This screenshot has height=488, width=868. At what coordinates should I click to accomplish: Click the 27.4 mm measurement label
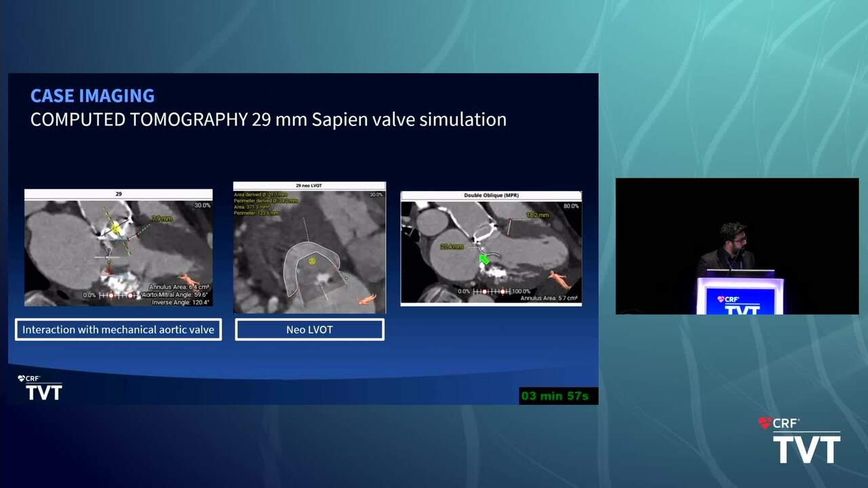[x=452, y=247]
